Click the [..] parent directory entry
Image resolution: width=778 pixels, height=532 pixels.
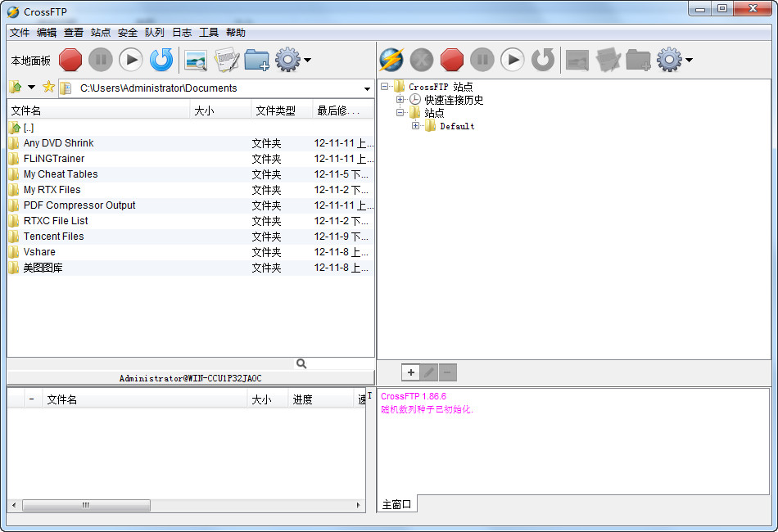[x=191, y=128]
